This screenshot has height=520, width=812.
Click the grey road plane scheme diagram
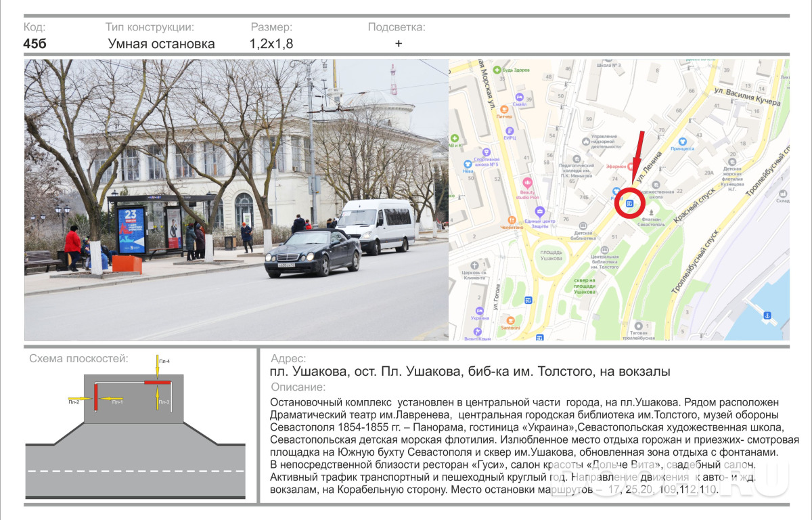click(136, 438)
